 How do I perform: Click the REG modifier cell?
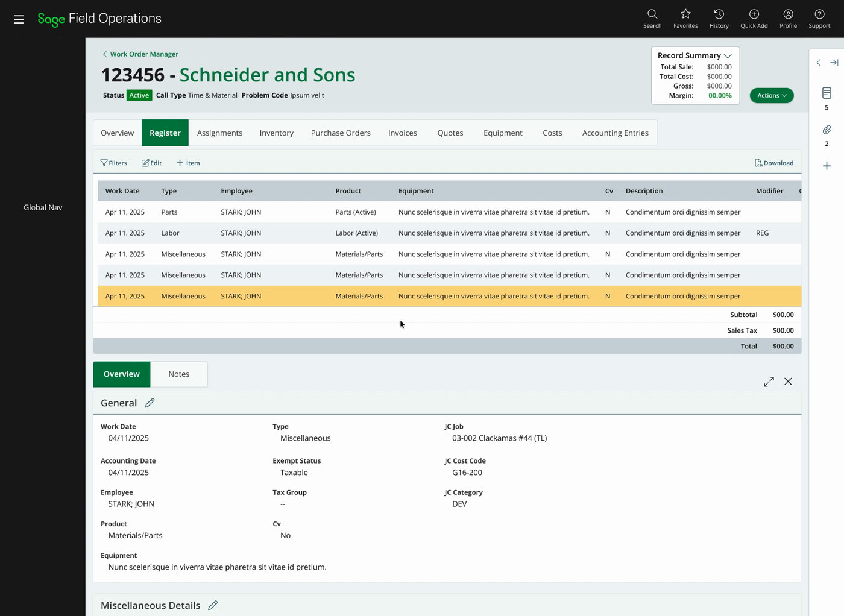(762, 233)
